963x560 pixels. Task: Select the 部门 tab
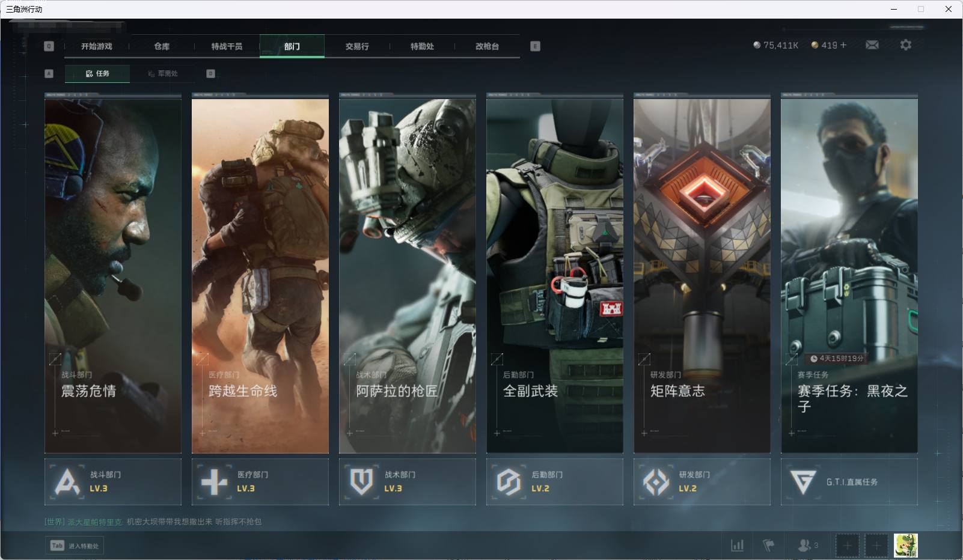(292, 46)
